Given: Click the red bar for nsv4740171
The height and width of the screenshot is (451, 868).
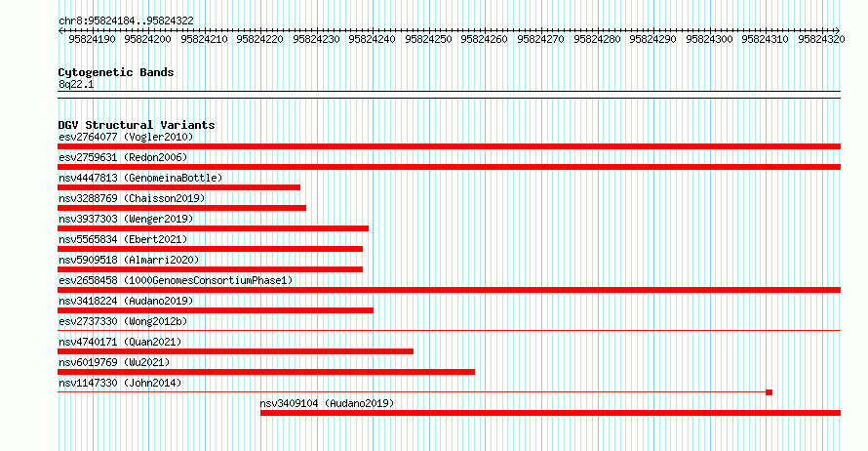Looking at the screenshot, I should (235, 351).
